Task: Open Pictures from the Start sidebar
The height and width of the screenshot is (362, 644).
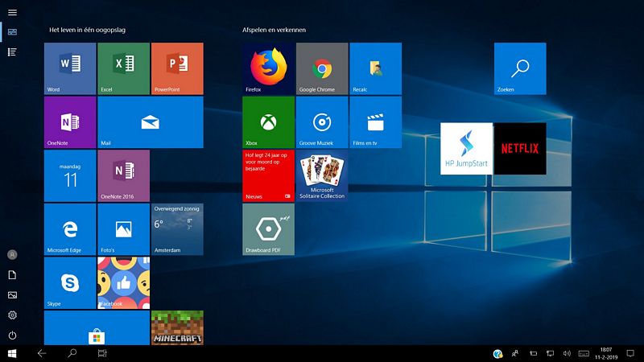Action: (12, 295)
